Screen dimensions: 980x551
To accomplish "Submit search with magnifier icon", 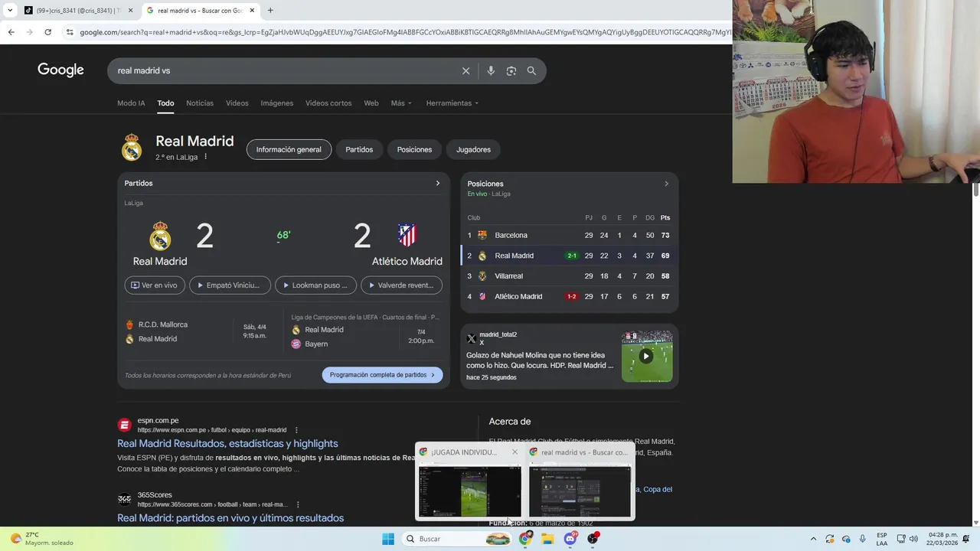I will [x=531, y=70].
